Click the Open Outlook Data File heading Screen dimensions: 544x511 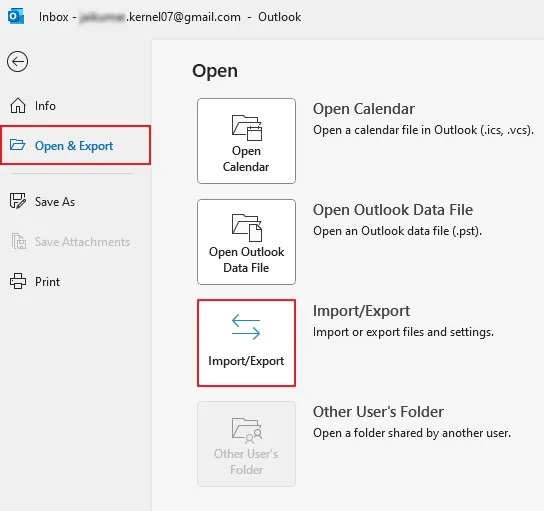coord(393,210)
